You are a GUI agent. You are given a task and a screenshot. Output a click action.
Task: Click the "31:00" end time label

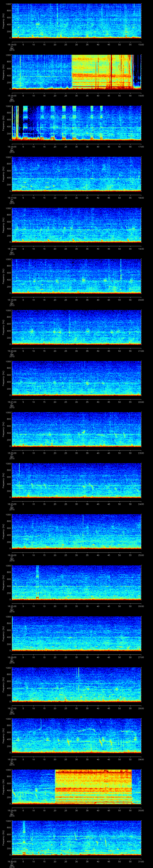[x=141, y=861]
